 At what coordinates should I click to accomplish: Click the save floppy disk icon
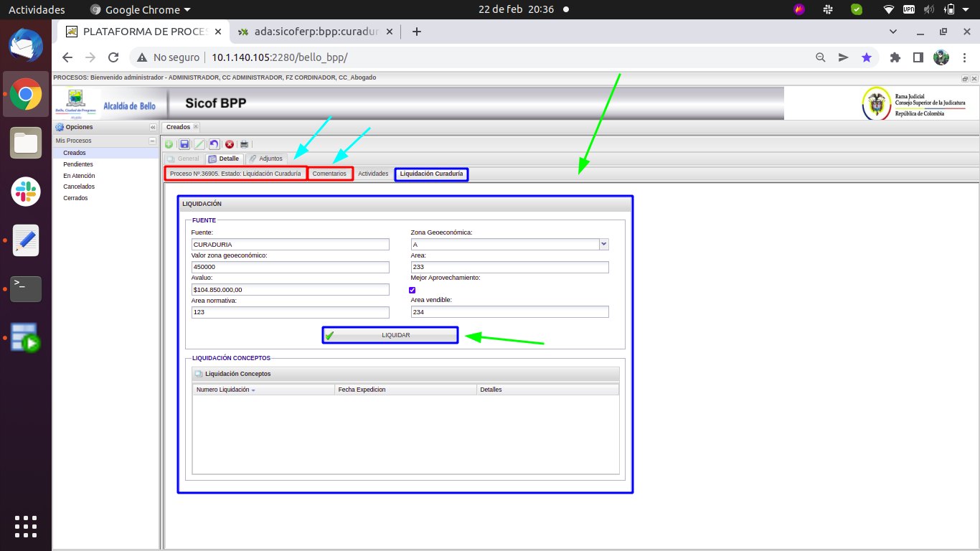(x=184, y=144)
